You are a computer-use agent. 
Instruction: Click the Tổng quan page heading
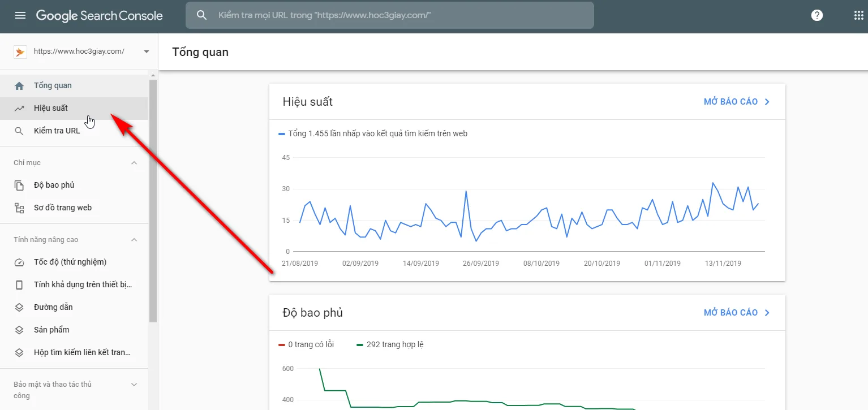pos(200,52)
